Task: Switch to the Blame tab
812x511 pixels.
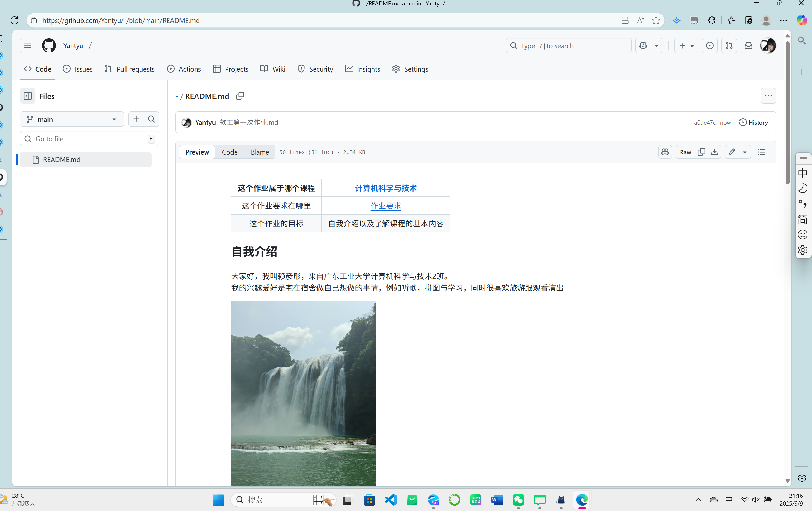Action: pos(259,152)
